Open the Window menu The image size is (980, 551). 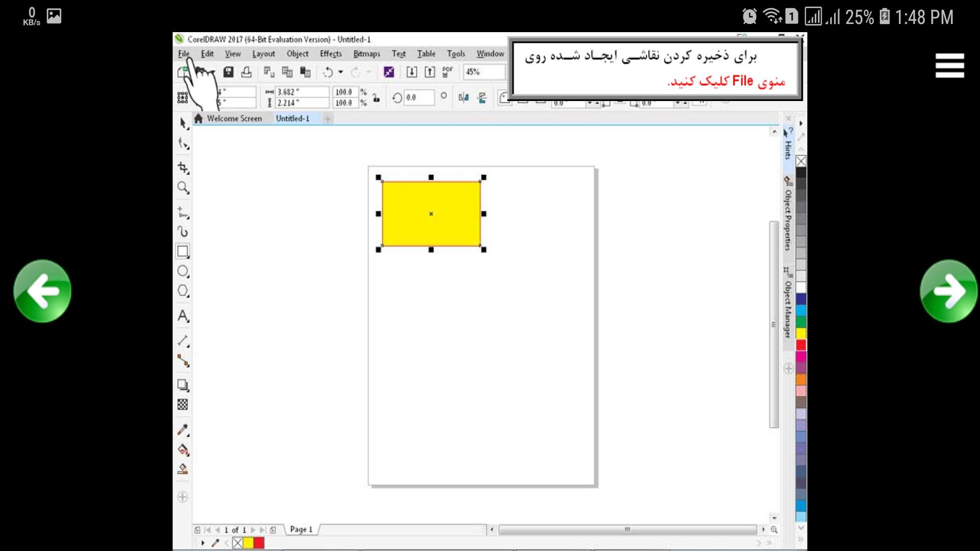pos(490,54)
